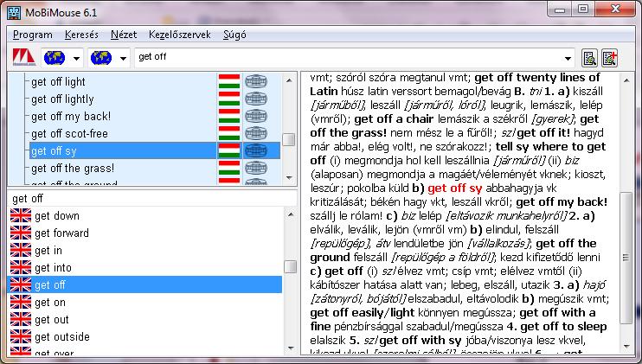Image resolution: width=642 pixels, height=364 pixels.
Task: Click scroll-up arrow of the headword list
Action: [291, 214]
